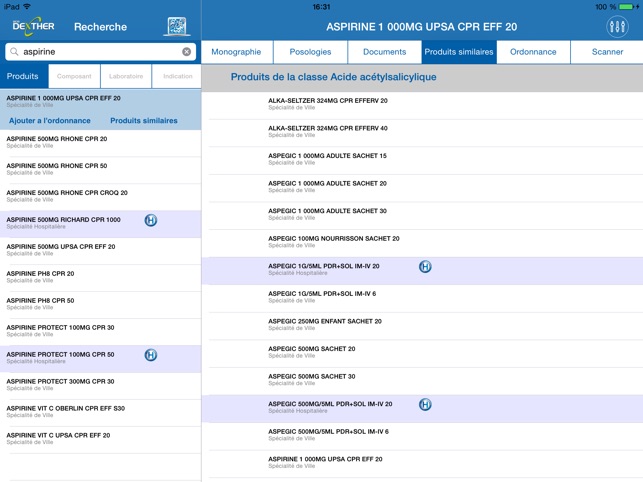Switch to the Ordonnance tab

[x=533, y=52]
